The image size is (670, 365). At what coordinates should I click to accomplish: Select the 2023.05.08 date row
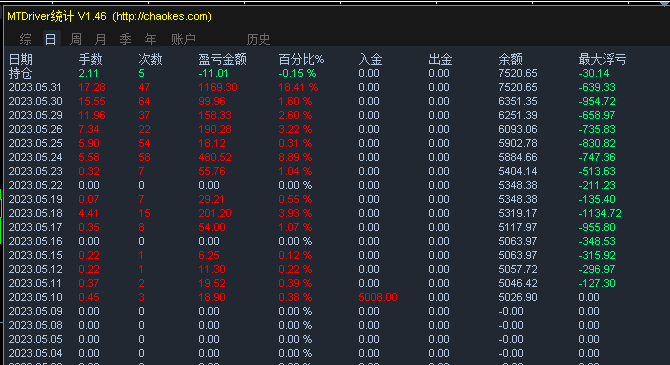[x=35, y=325]
